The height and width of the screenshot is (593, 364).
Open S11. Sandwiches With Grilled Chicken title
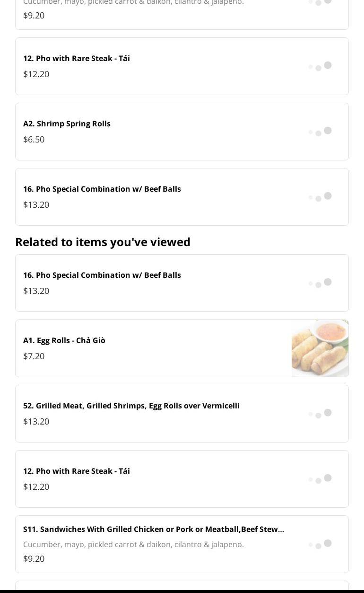pos(153,529)
